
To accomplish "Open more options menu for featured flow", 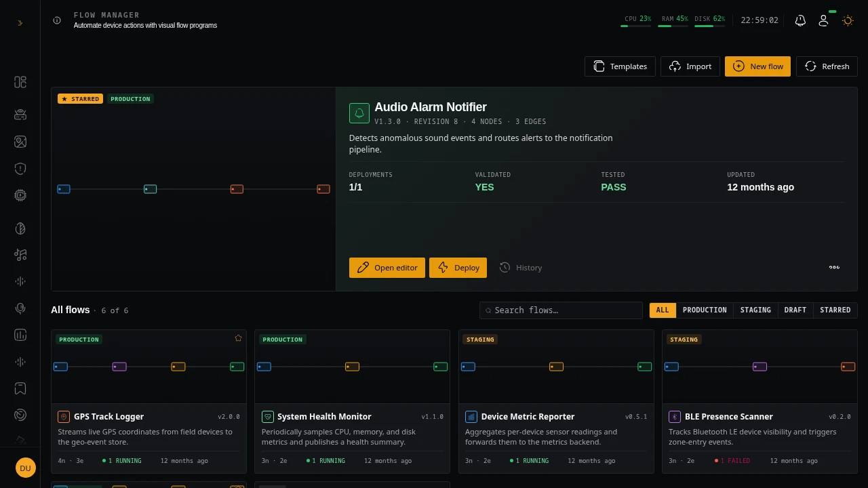I will [x=834, y=268].
